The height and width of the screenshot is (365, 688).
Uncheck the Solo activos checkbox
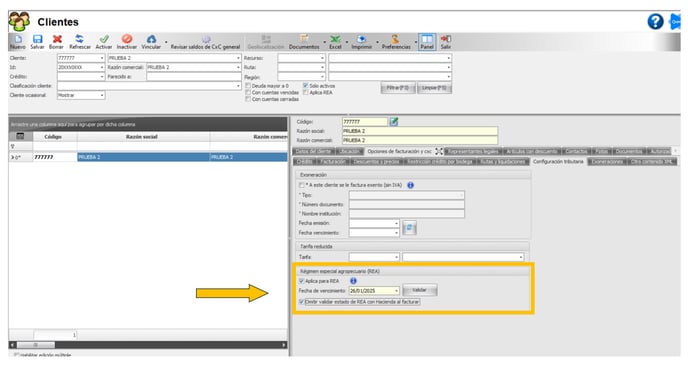pyautogui.click(x=305, y=86)
